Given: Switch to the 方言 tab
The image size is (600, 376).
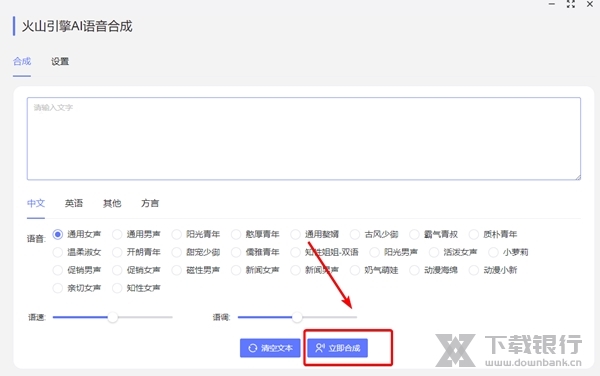Looking at the screenshot, I should pyautogui.click(x=150, y=203).
